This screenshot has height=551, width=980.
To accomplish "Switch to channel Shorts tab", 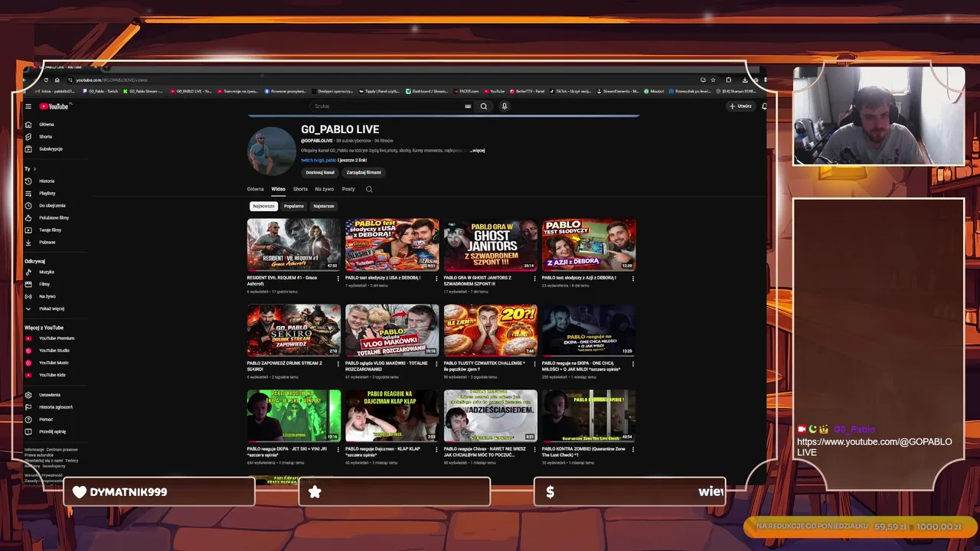I will [x=300, y=189].
